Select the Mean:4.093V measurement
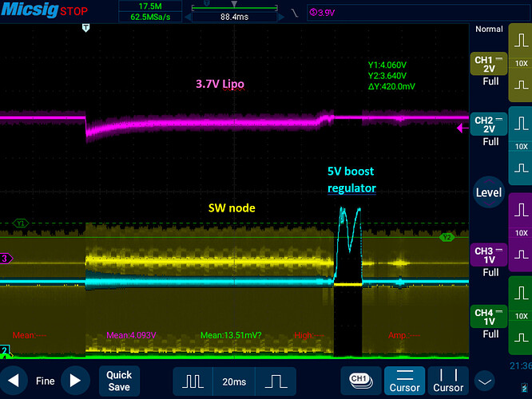Viewport: 532px width, 399px height. pyautogui.click(x=131, y=335)
